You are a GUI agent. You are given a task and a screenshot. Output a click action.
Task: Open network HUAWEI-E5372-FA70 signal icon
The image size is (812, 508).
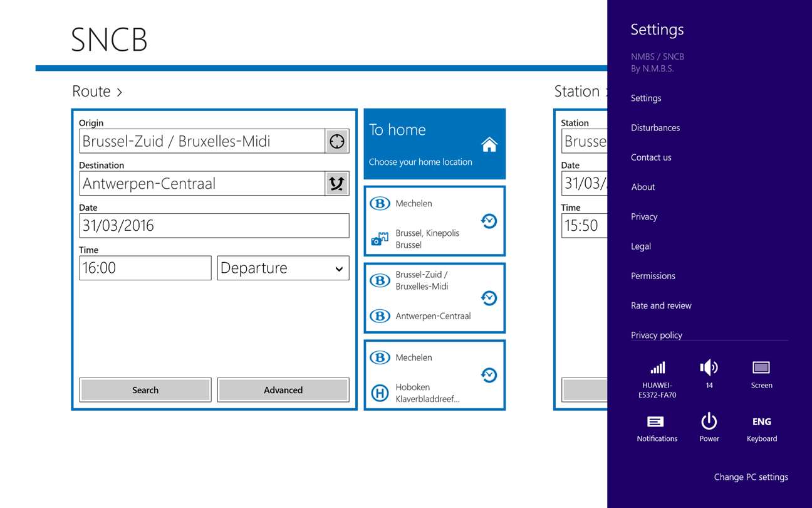[657, 368]
